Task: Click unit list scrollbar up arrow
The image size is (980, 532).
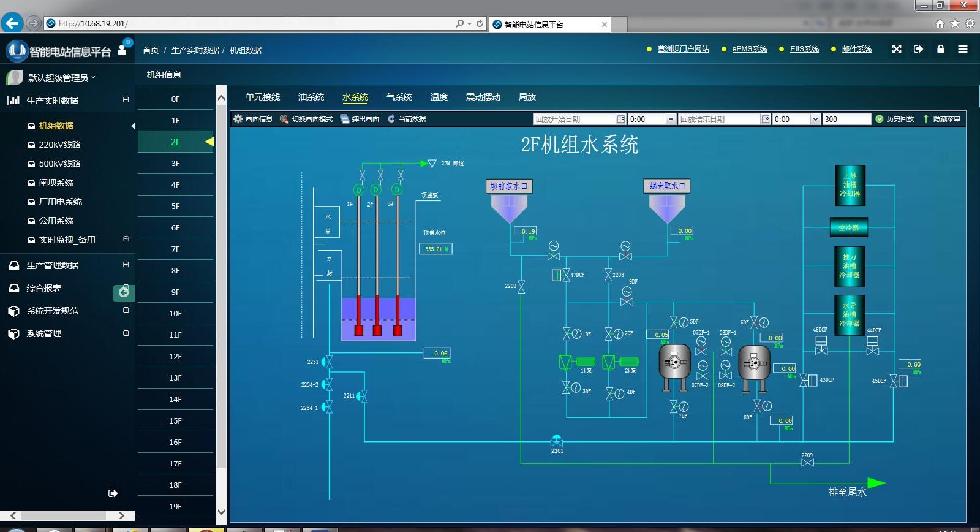Action: click(221, 98)
